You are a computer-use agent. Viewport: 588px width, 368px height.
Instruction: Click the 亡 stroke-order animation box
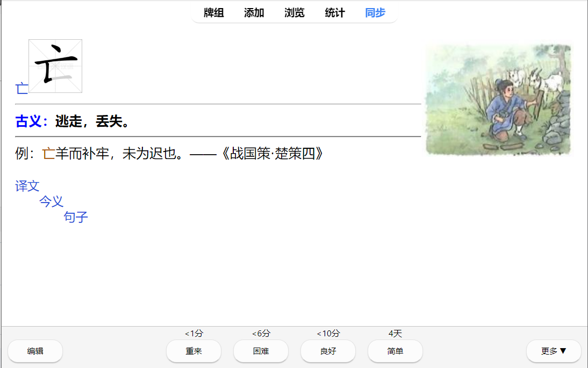tap(55, 66)
